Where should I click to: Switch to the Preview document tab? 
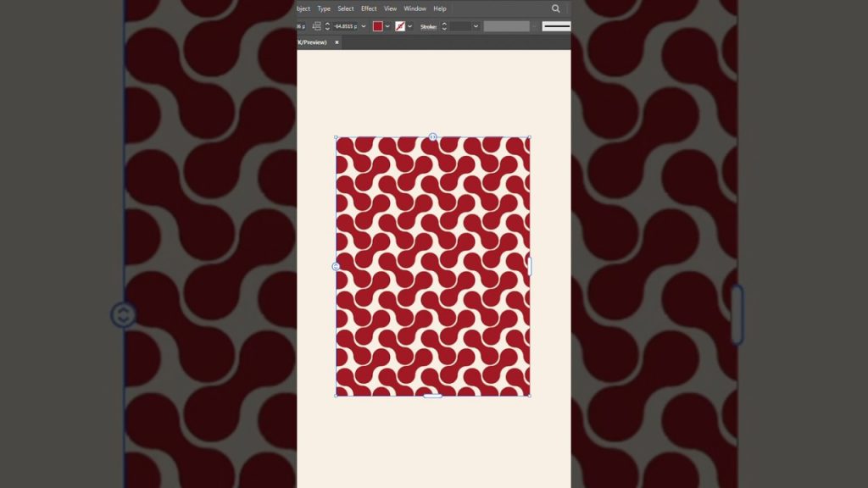312,42
